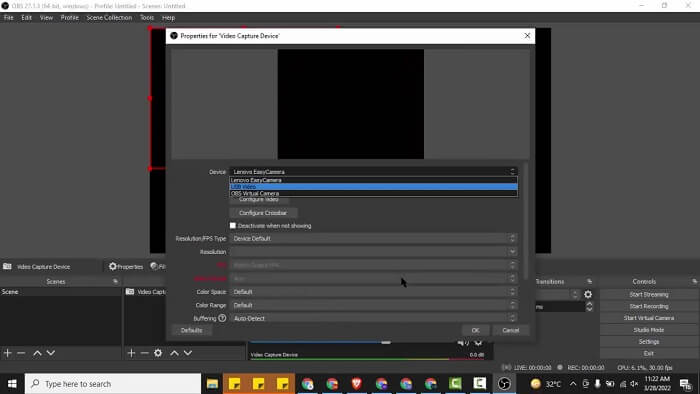Add a new scene with plus icon
700x394 pixels.
coord(8,353)
